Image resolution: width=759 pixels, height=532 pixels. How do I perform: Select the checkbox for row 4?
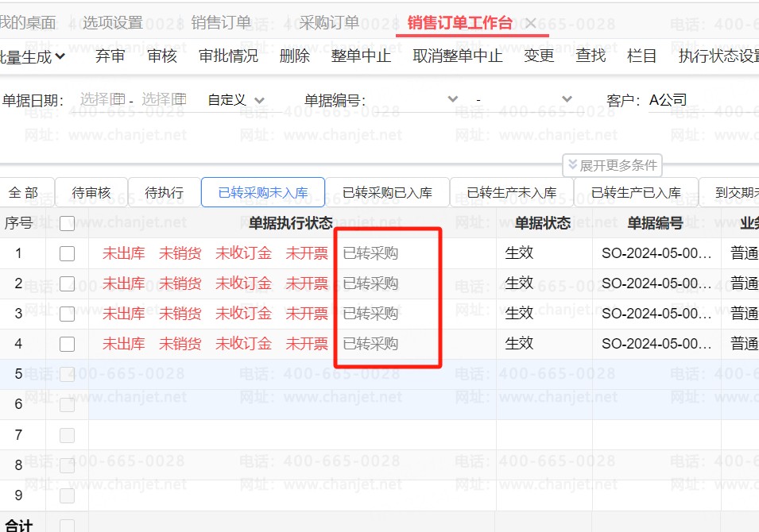68,344
